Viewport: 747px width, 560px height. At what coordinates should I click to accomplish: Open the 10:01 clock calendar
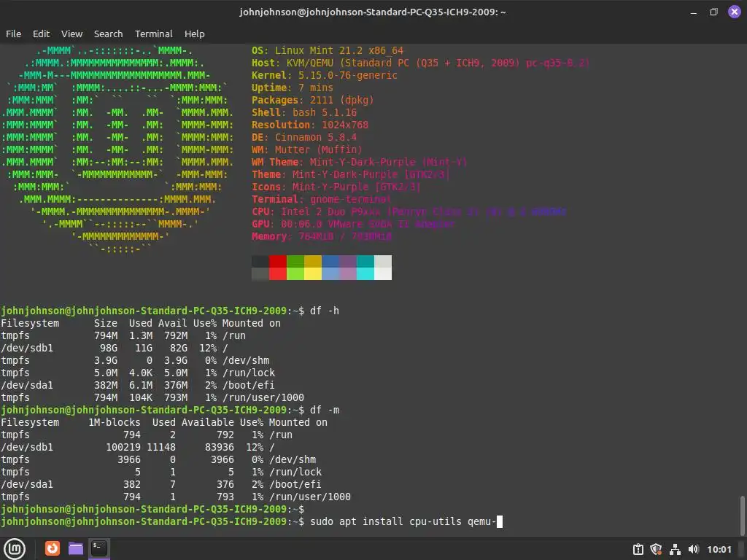tap(719, 550)
